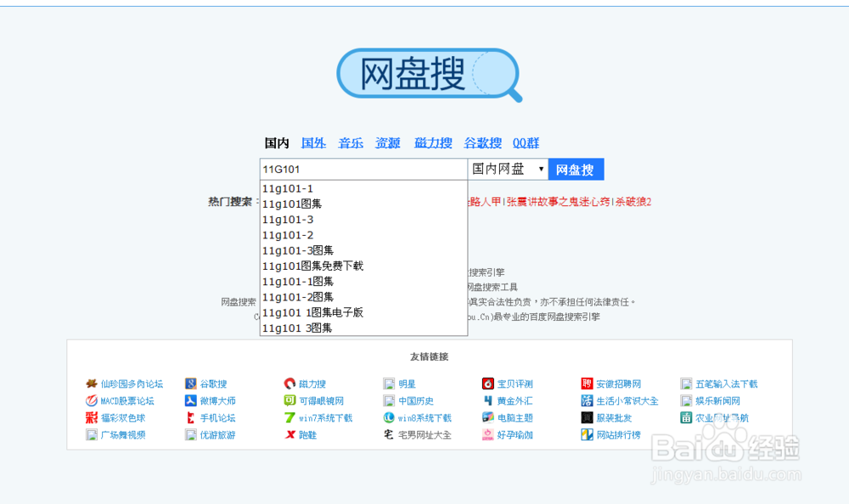Open the QQ群 tab

(x=526, y=143)
